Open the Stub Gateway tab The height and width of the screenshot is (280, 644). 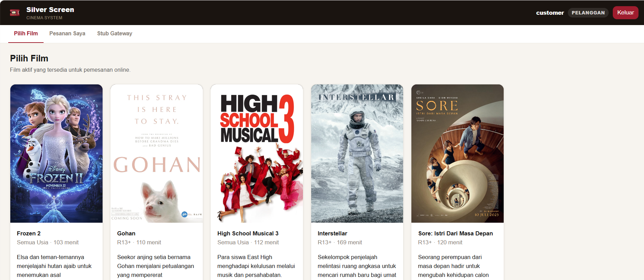[115, 34]
